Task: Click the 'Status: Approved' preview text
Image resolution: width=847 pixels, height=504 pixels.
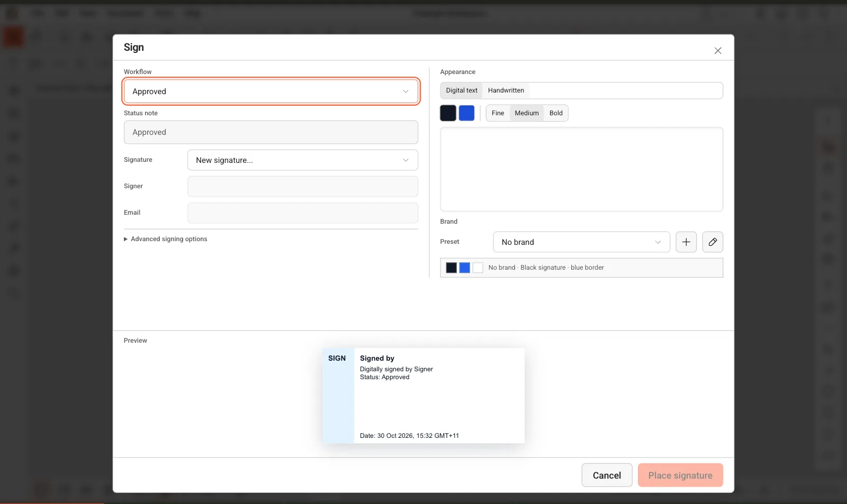Action: [x=385, y=377]
